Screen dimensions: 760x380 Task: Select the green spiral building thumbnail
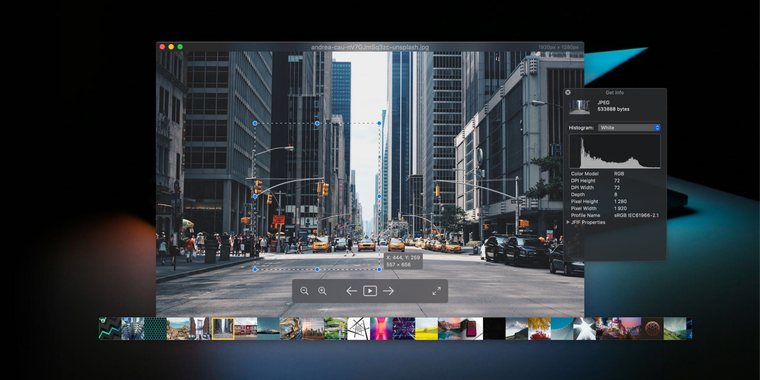tap(335, 329)
